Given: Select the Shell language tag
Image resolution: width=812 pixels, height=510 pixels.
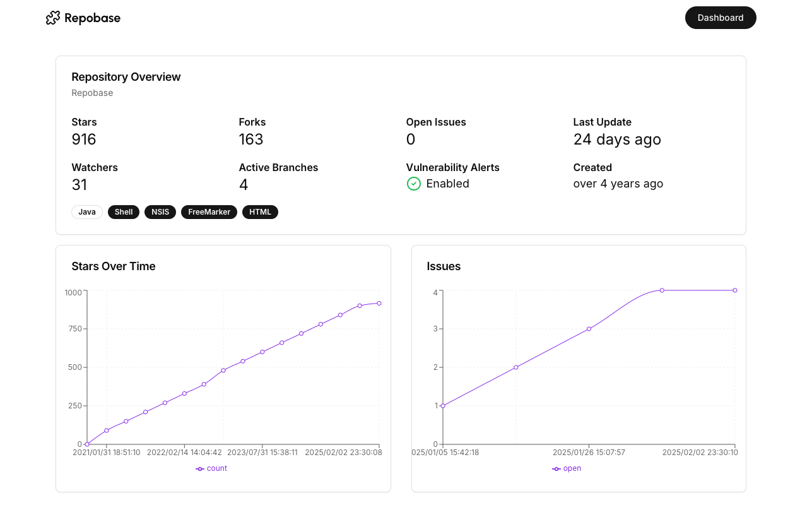Looking at the screenshot, I should (124, 212).
